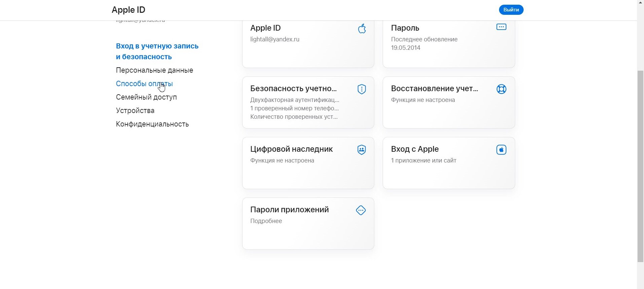Click the password dots icon on Пароль card

pos(501,27)
